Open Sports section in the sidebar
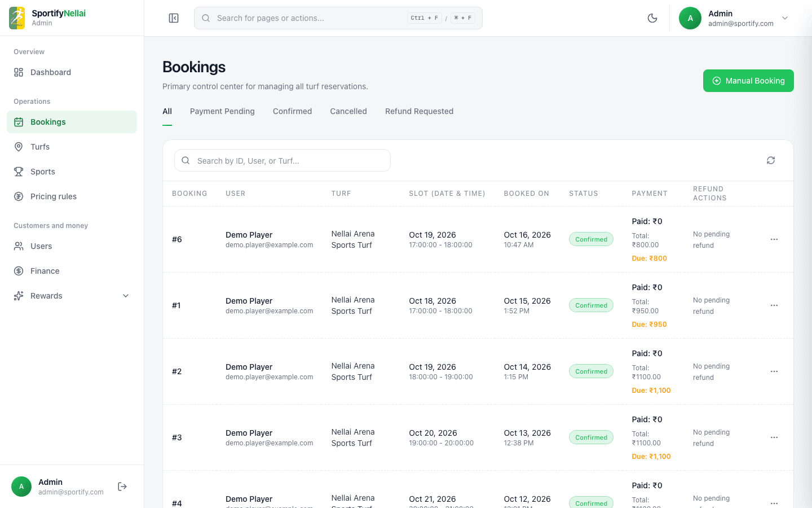This screenshot has width=812, height=508. (x=72, y=172)
